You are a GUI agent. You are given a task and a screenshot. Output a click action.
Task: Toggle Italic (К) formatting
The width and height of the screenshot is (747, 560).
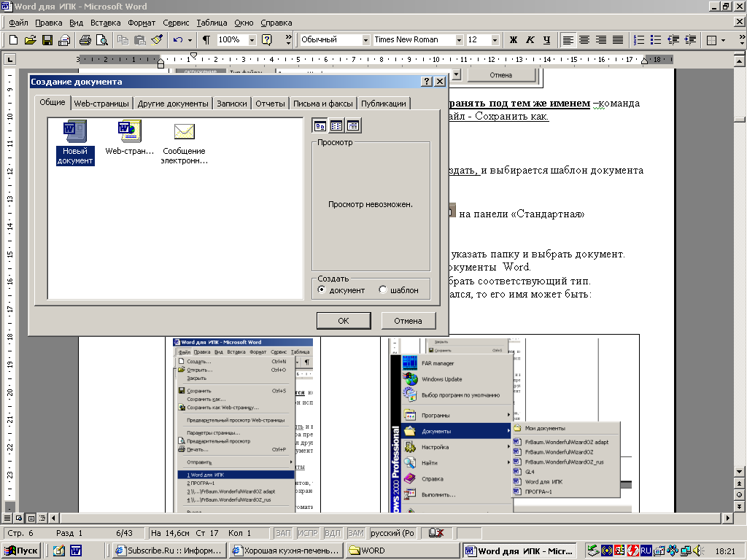tap(530, 40)
